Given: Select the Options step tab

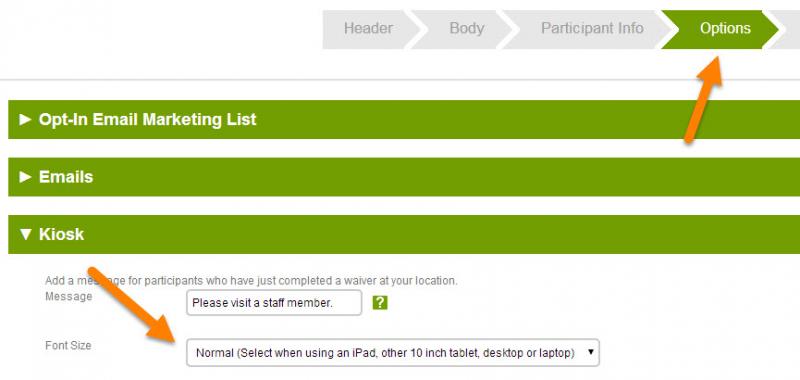Looking at the screenshot, I should pyautogui.click(x=725, y=28).
